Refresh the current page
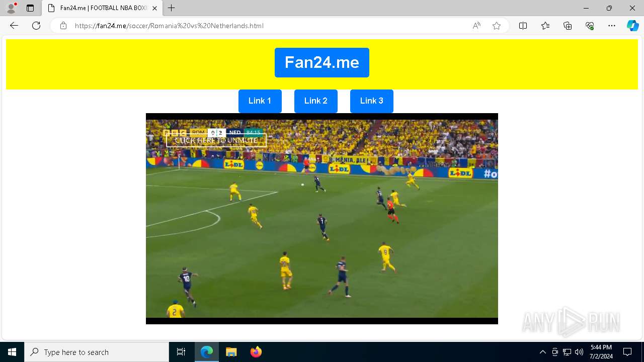Image resolution: width=644 pixels, height=362 pixels. (x=36, y=26)
